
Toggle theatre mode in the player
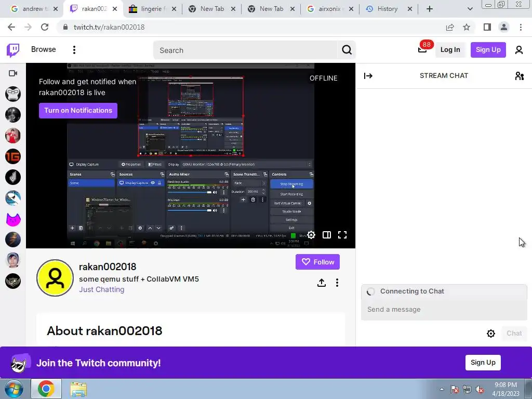click(327, 235)
